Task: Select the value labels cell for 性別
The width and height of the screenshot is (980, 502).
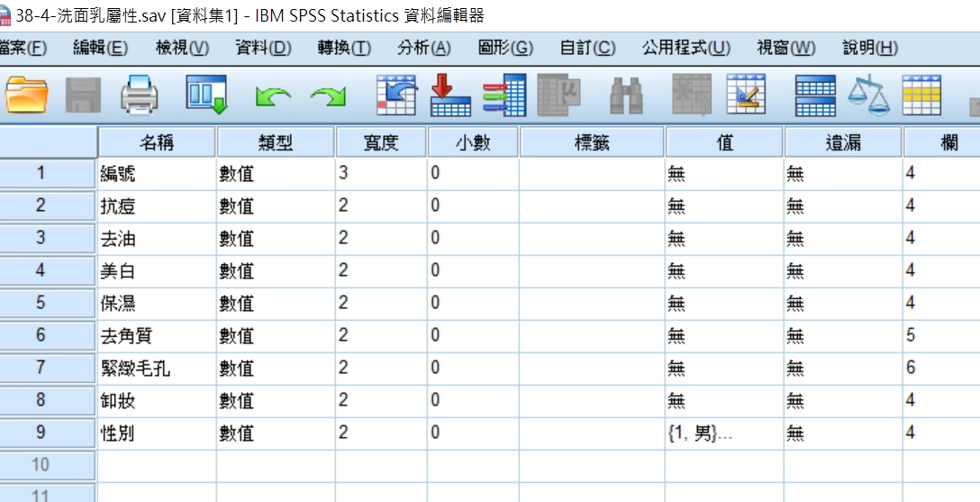Action: tap(723, 434)
